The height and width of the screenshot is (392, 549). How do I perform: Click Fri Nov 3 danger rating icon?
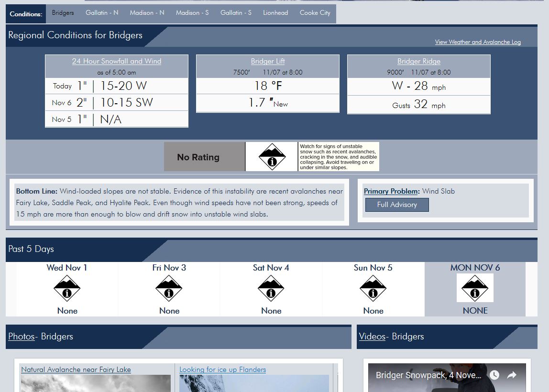169,288
